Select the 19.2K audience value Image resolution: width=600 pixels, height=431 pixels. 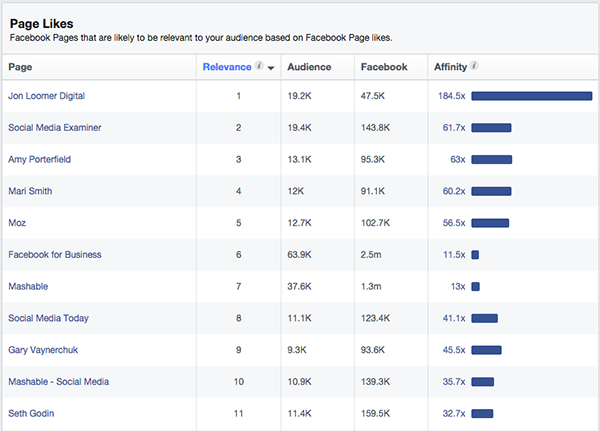point(299,96)
